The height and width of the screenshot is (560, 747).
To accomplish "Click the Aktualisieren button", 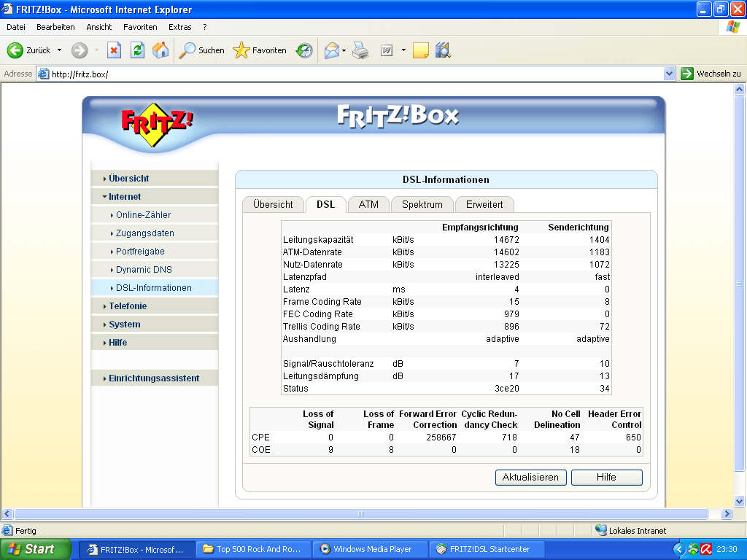I will point(531,477).
